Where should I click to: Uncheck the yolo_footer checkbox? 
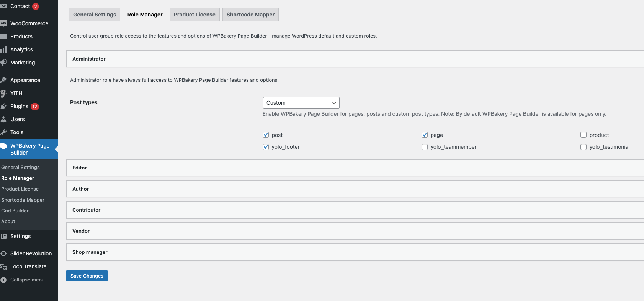tap(266, 147)
